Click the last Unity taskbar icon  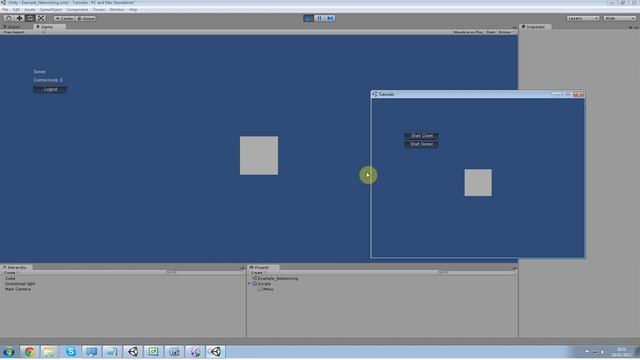pos(216,352)
